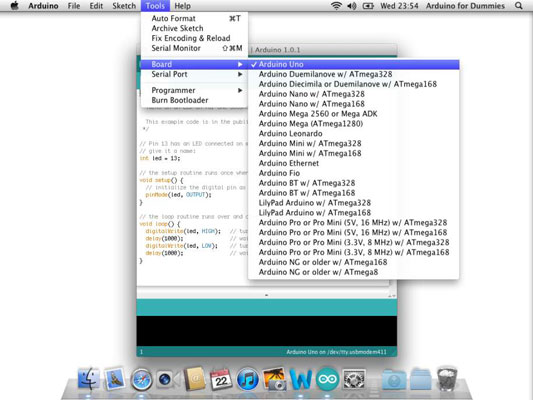This screenshot has width=533, height=400.
Task: Select Pro Mini (3.3V, 8 MHz) w/ ATmega168
Action: click(354, 252)
